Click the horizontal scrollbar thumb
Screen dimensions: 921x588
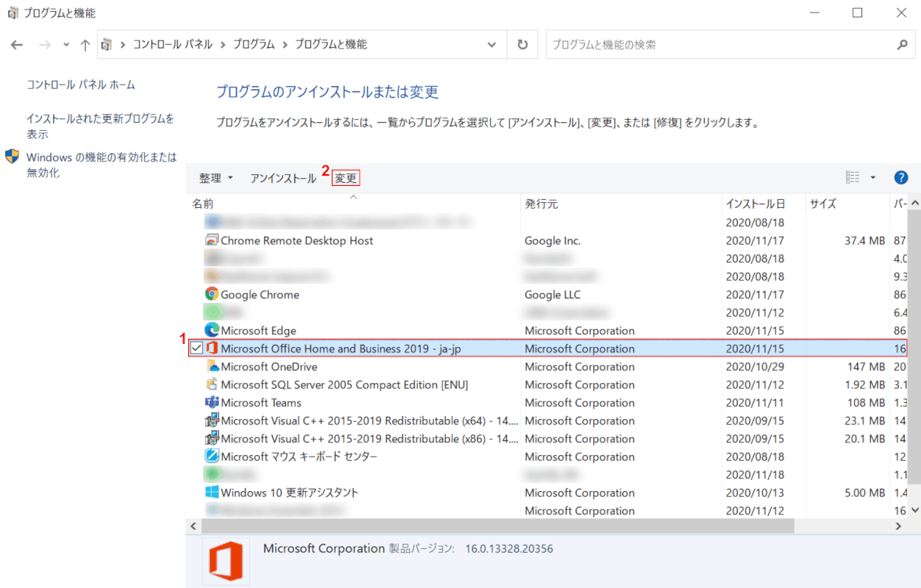[x=499, y=526]
